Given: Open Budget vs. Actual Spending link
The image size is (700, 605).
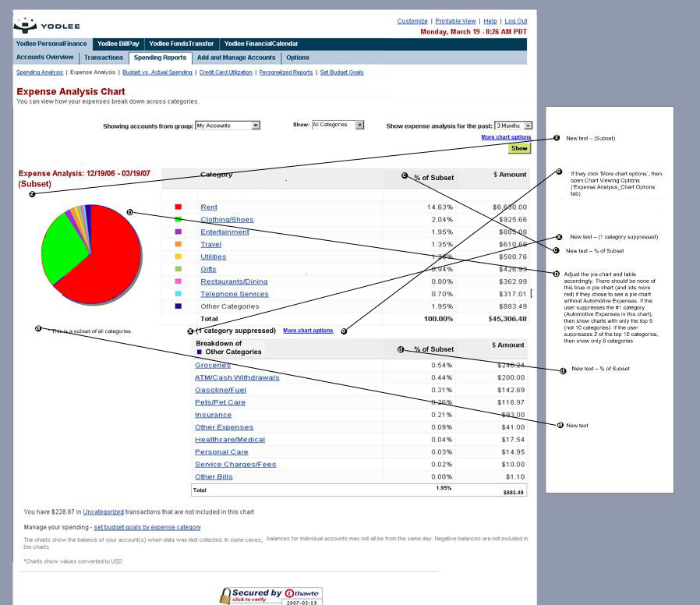Looking at the screenshot, I should 157,73.
